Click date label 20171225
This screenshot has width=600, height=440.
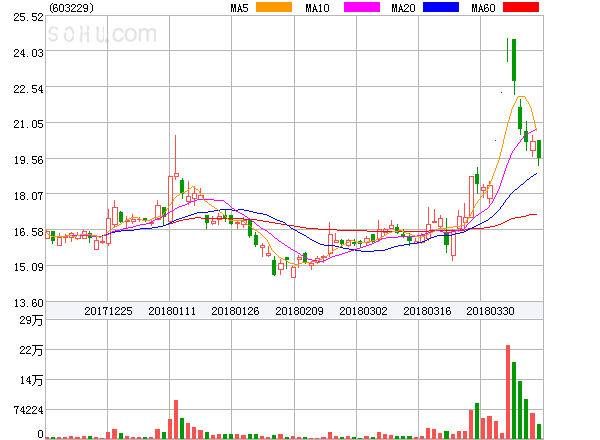click(108, 311)
